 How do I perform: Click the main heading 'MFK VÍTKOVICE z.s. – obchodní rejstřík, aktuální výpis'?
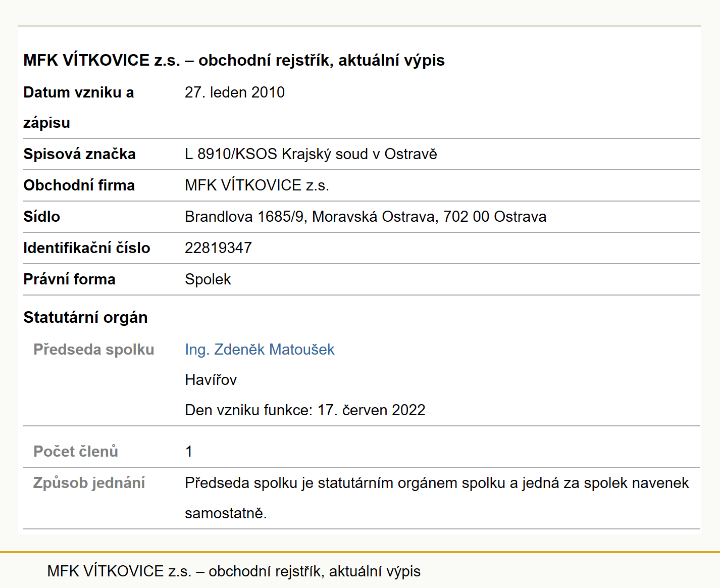(x=234, y=60)
